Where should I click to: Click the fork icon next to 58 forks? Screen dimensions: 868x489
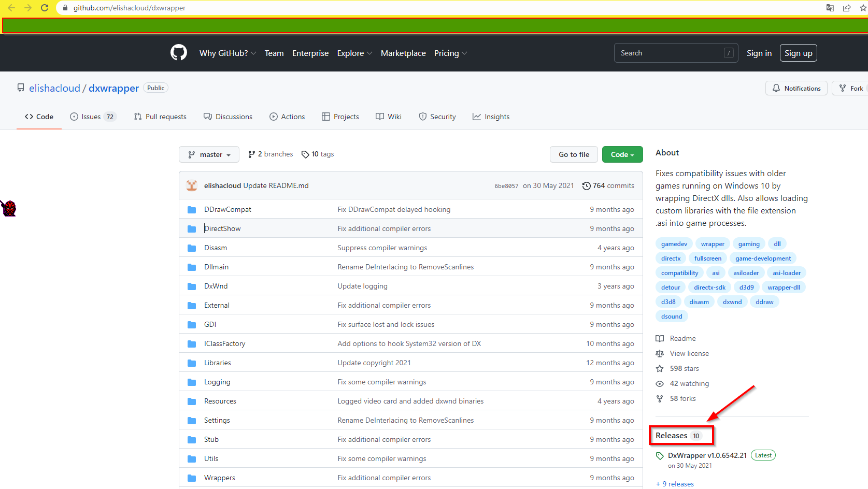tap(660, 399)
